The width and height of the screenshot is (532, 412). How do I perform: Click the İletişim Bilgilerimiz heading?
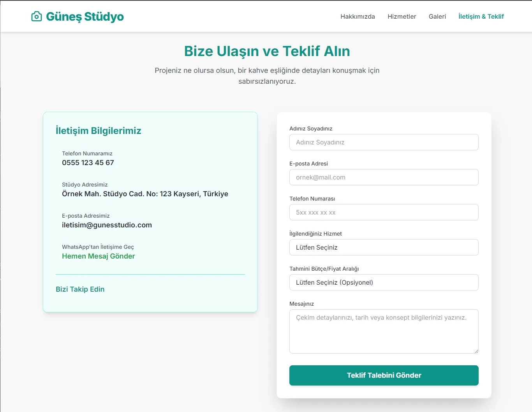[x=98, y=131]
